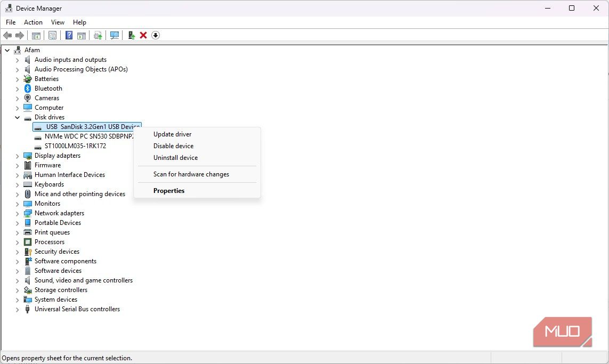The image size is (609, 364).
Task: Click the Batteries category icon
Action: [x=28, y=79]
